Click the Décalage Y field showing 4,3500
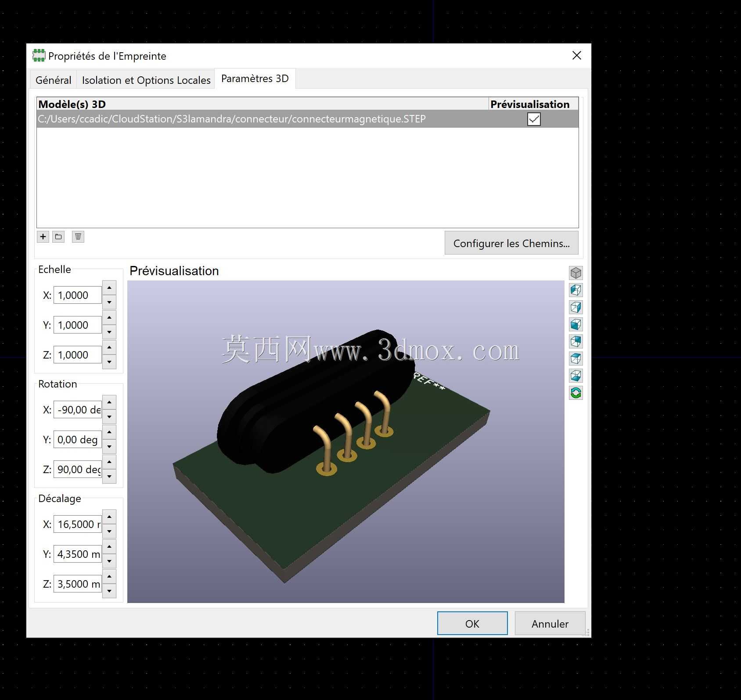The width and height of the screenshot is (741, 700). (78, 554)
